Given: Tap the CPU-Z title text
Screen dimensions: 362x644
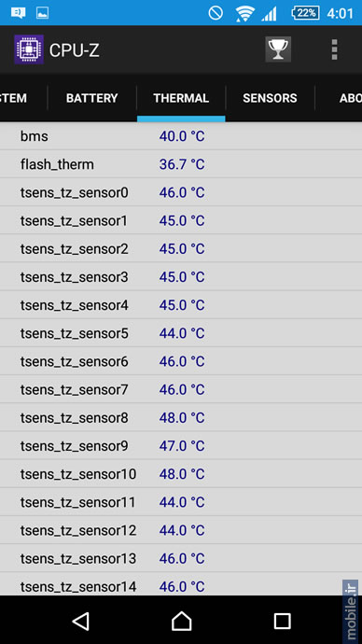Looking at the screenshot, I should click(75, 50).
